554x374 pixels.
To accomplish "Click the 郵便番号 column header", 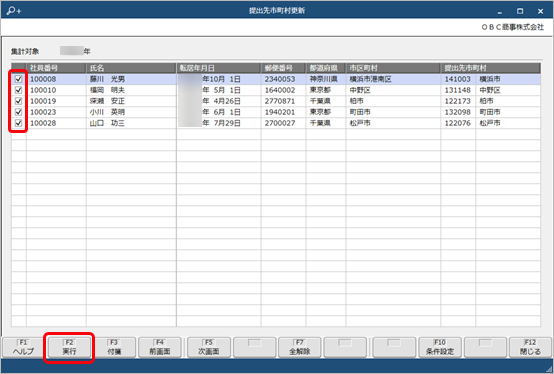I will (283, 68).
